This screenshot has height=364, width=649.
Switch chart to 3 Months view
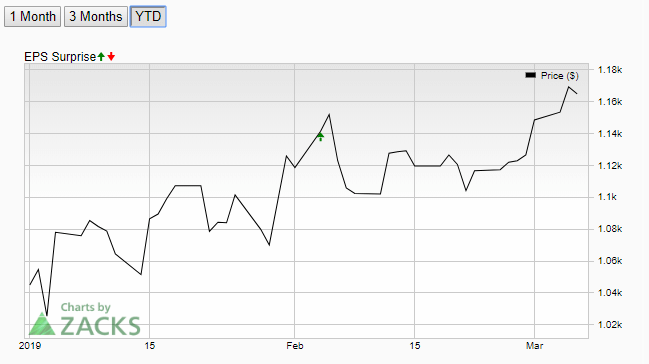coord(96,17)
